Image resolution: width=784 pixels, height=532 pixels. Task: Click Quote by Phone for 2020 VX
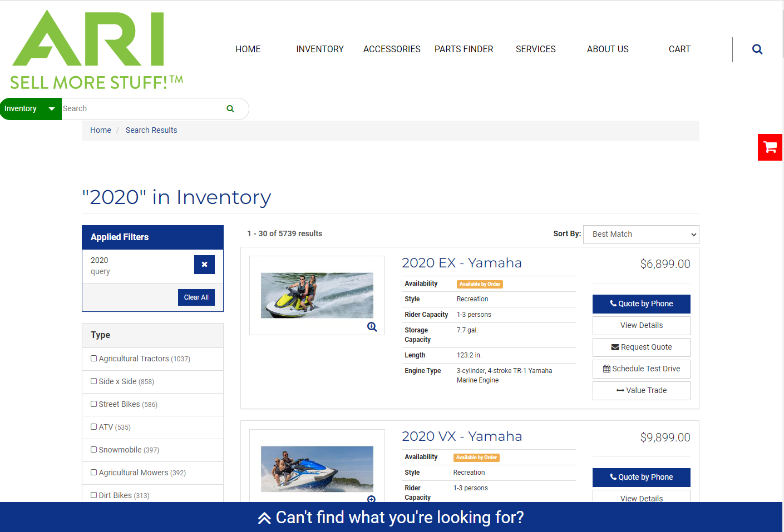point(642,478)
